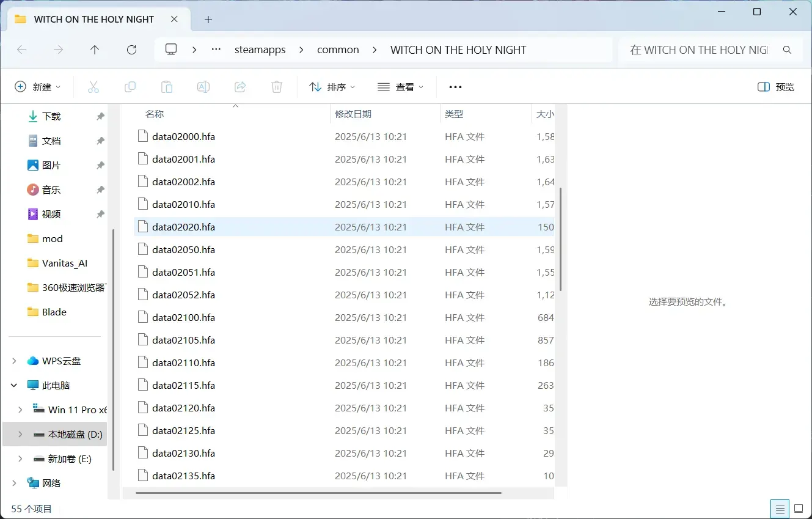Image resolution: width=812 pixels, height=519 pixels.
Task: Open the 排序 sort dropdown
Action: point(332,87)
